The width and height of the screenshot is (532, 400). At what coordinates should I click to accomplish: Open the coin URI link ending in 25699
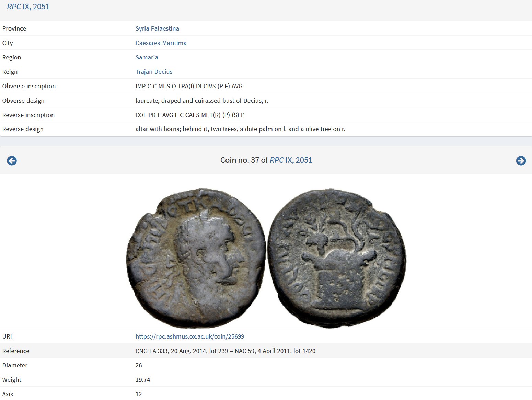[x=190, y=336]
